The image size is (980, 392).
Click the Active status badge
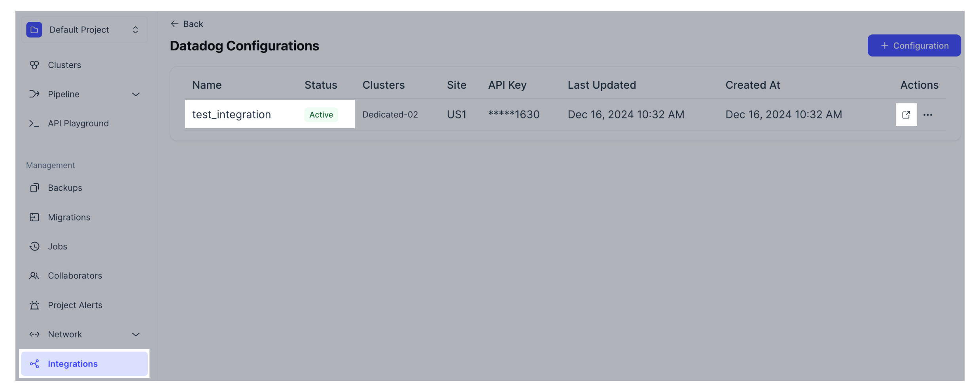[x=321, y=115]
